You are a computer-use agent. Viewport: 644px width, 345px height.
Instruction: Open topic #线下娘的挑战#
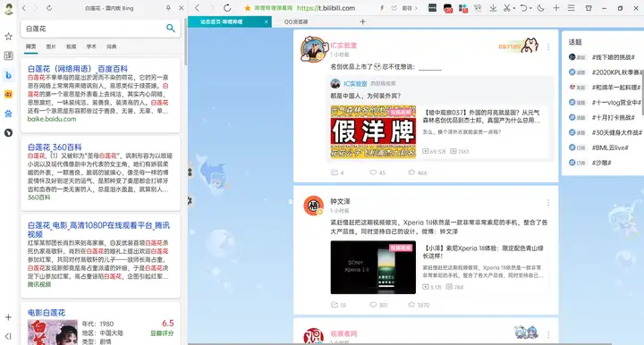614,57
